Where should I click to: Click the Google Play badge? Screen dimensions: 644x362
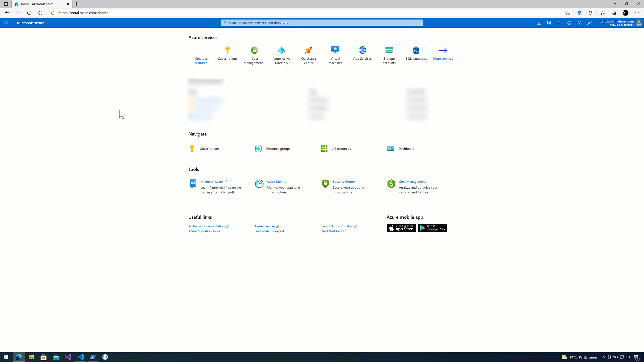432,228
